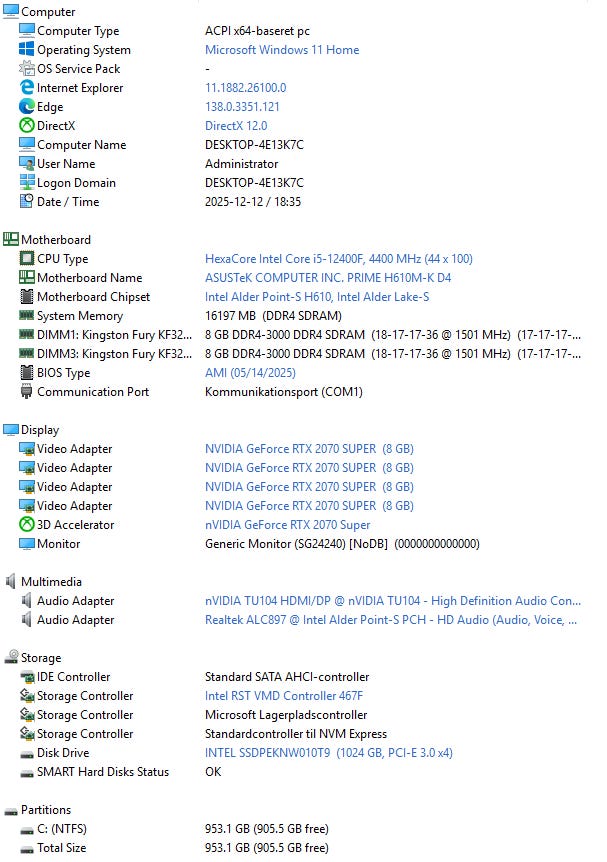Open the INTEL SSDPEKNW010T9 disk link
Screen dimensions: 607x862
point(329,753)
